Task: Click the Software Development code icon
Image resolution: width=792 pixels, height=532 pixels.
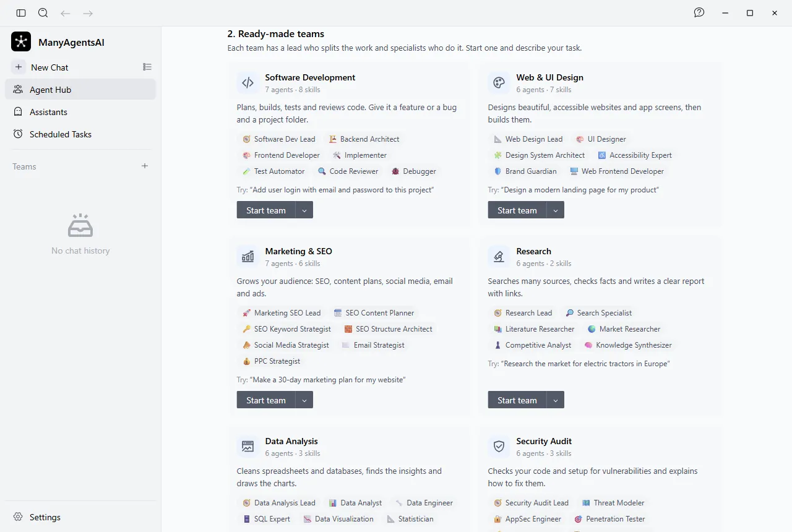Action: [x=248, y=83]
